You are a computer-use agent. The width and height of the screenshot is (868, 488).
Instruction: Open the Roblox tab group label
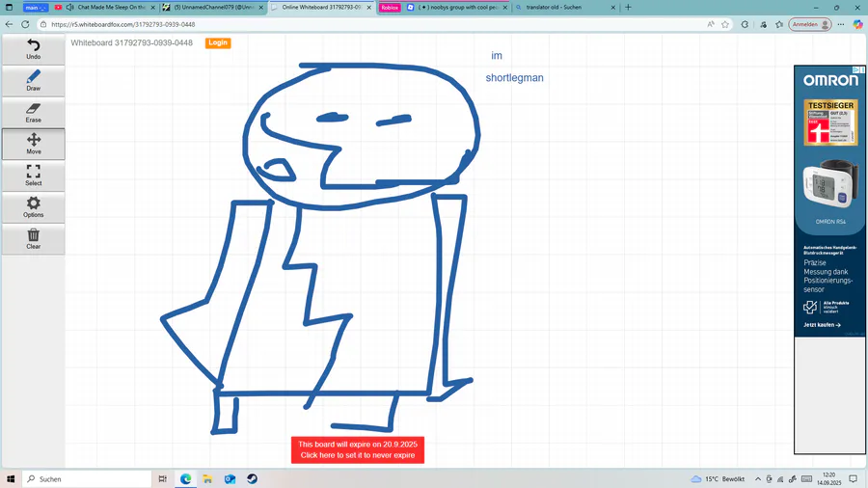[390, 7]
